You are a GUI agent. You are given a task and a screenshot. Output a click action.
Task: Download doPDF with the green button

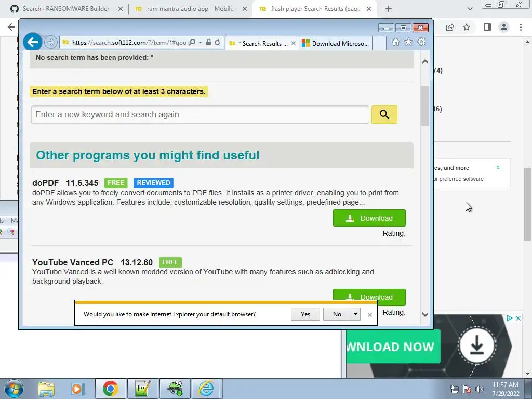click(x=369, y=218)
